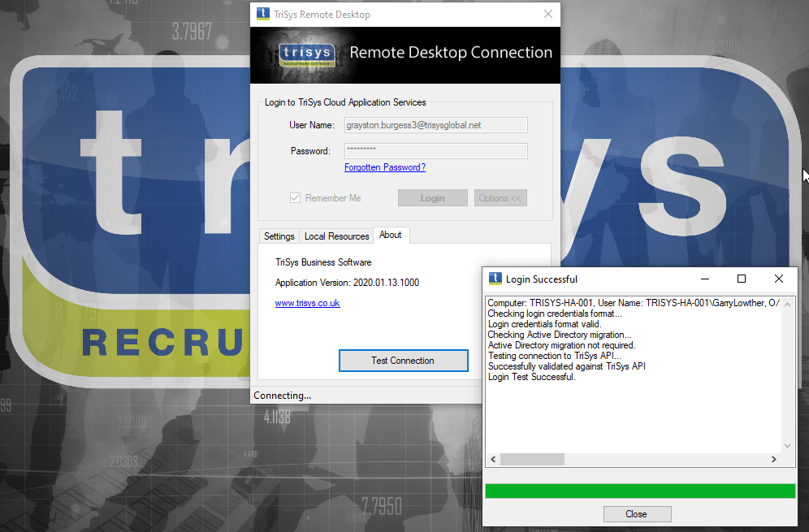This screenshot has width=809, height=532.
Task: Select the About tab
Action: click(x=391, y=235)
